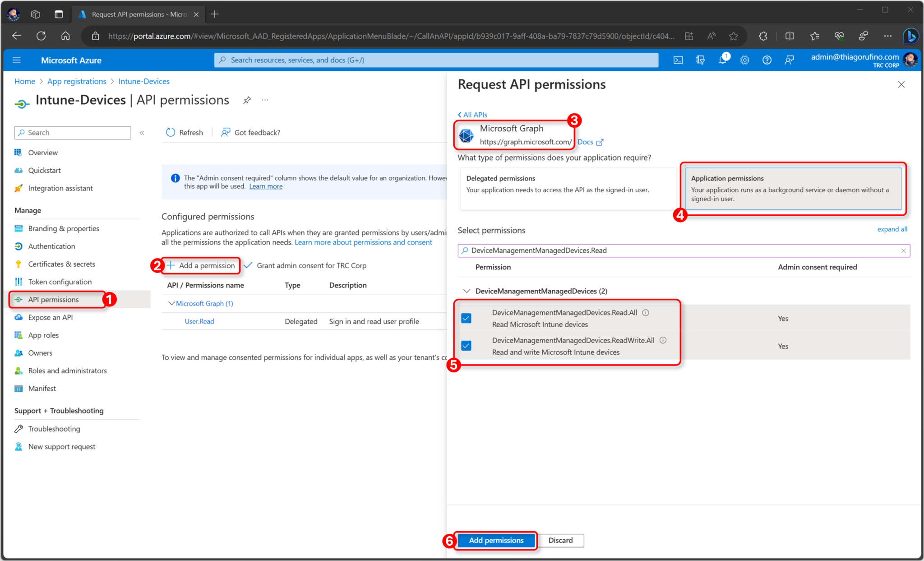
Task: Pin the API permissions blade
Action: [247, 100]
